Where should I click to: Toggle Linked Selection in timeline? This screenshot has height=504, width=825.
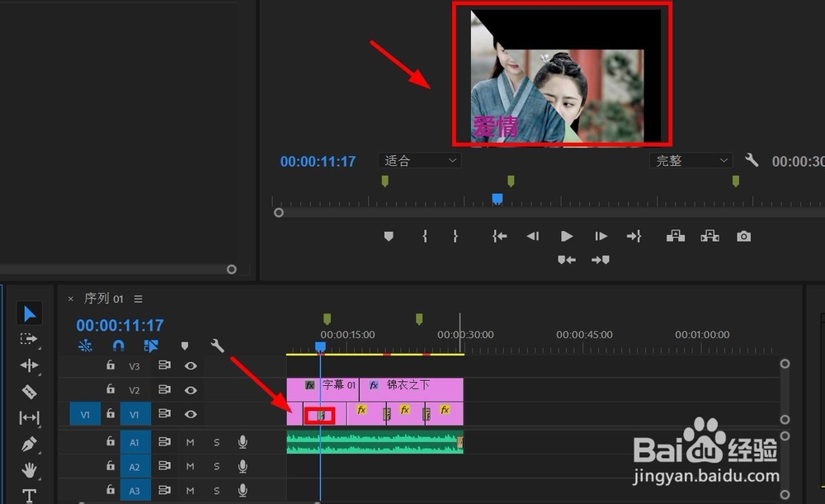tap(151, 346)
